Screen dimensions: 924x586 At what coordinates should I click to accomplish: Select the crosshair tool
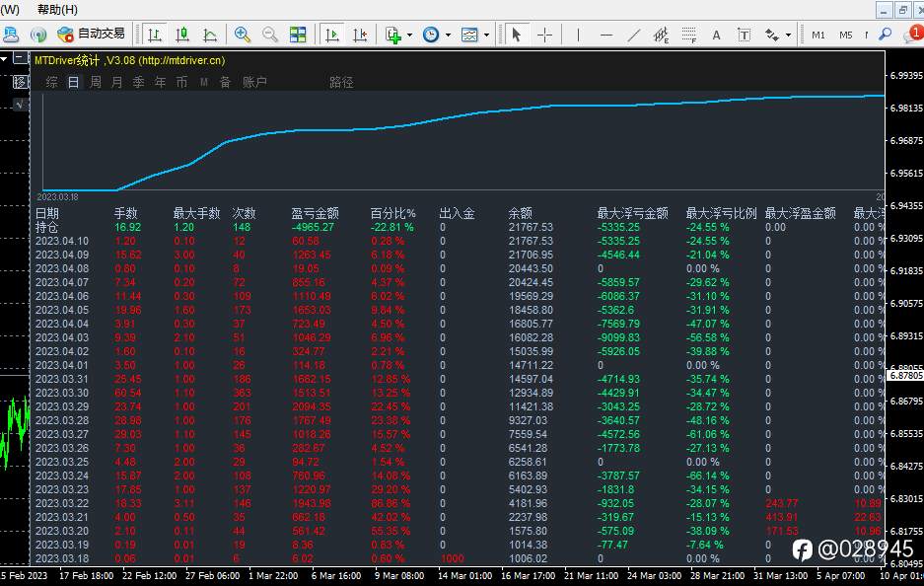[544, 35]
